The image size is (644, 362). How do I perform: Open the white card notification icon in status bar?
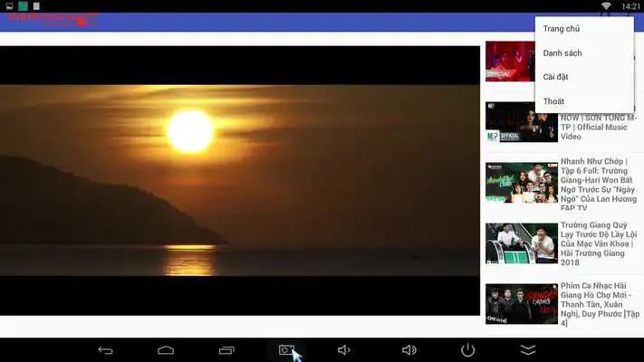[x=36, y=5]
